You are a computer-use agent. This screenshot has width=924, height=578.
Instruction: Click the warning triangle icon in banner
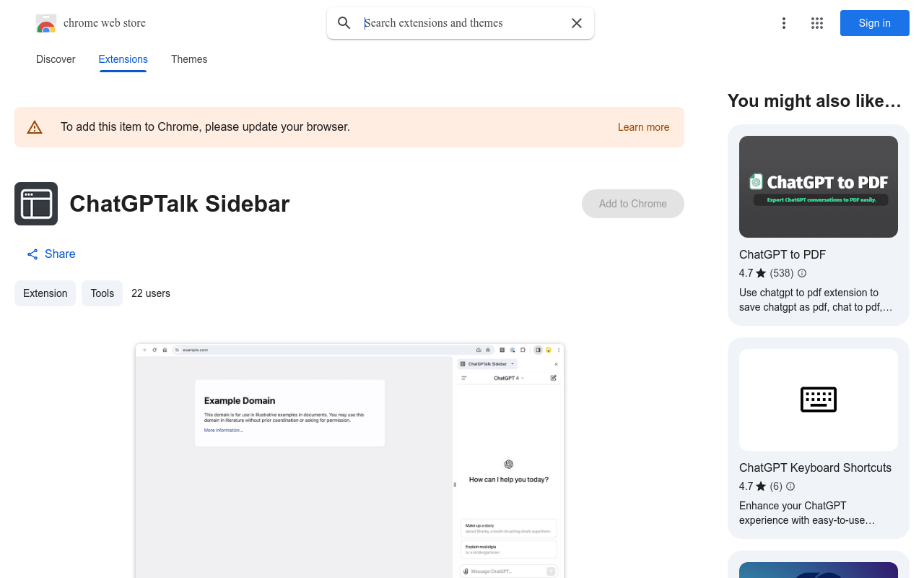click(x=35, y=127)
